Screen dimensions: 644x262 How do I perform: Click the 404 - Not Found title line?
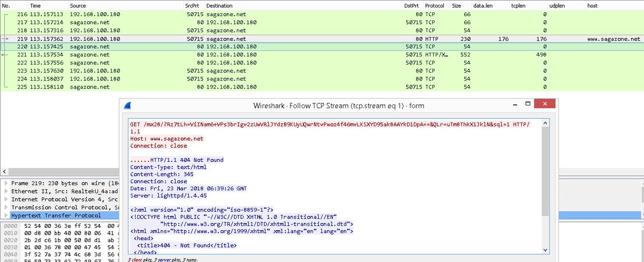tap(188, 245)
